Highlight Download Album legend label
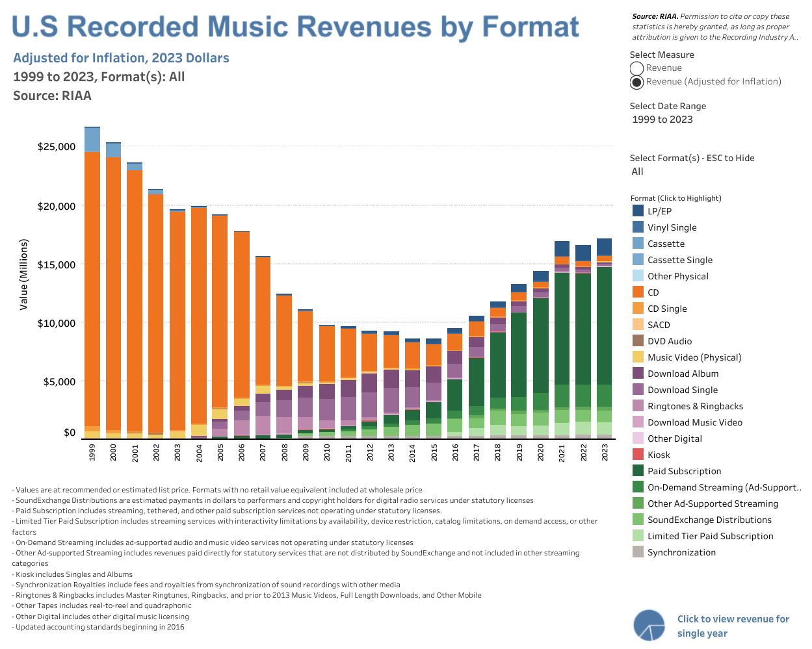812x649 pixels. (683, 374)
